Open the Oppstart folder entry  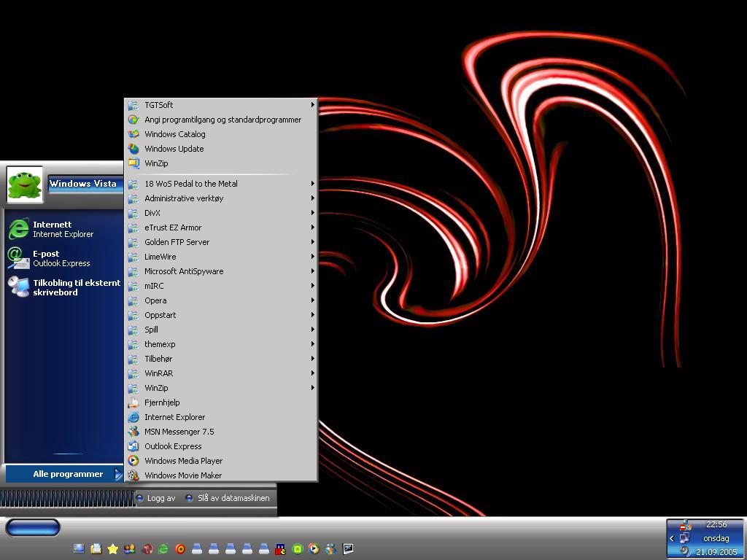[x=220, y=315]
